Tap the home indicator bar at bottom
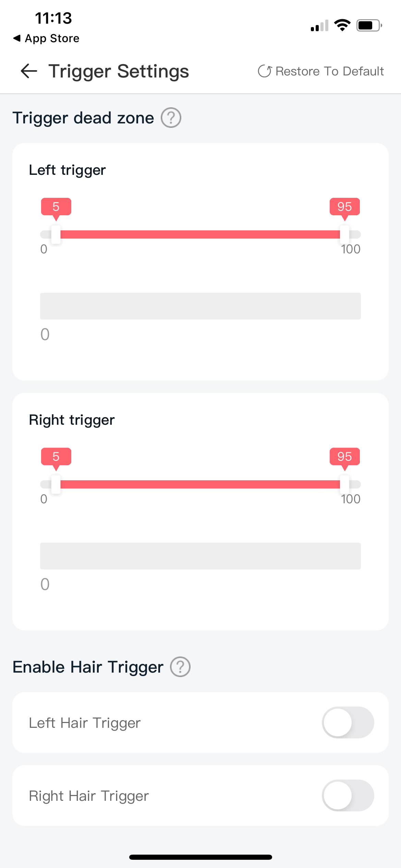 click(x=200, y=857)
